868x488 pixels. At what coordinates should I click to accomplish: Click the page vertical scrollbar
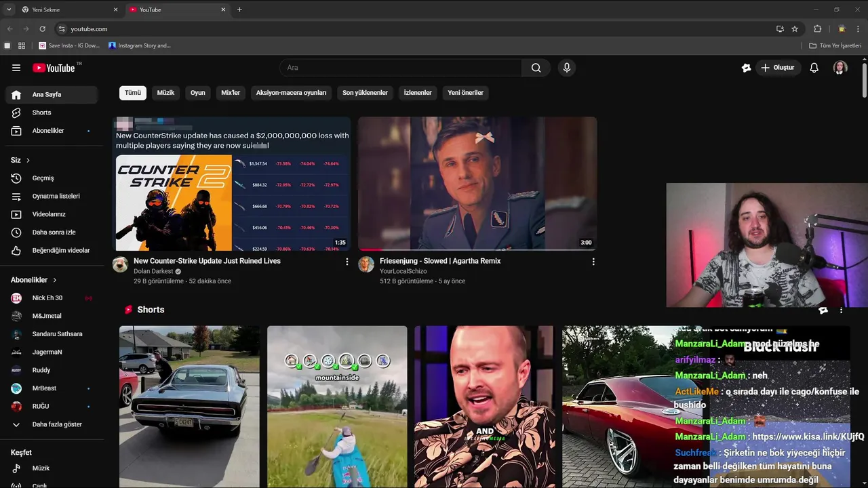(865, 81)
